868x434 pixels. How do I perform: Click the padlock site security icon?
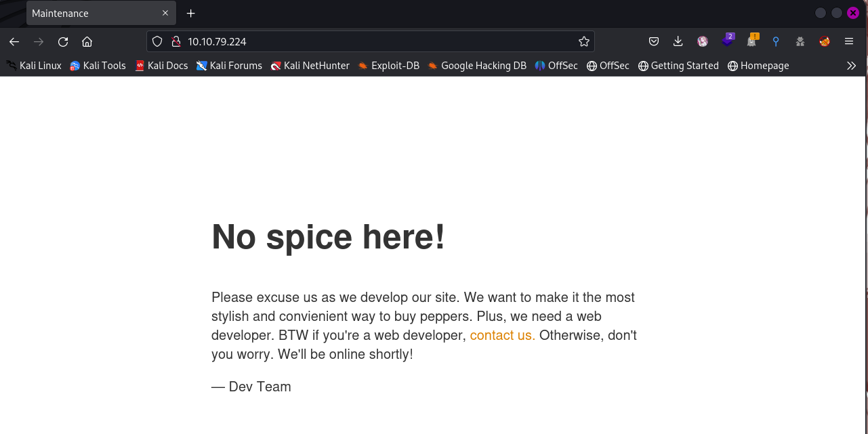click(x=175, y=41)
